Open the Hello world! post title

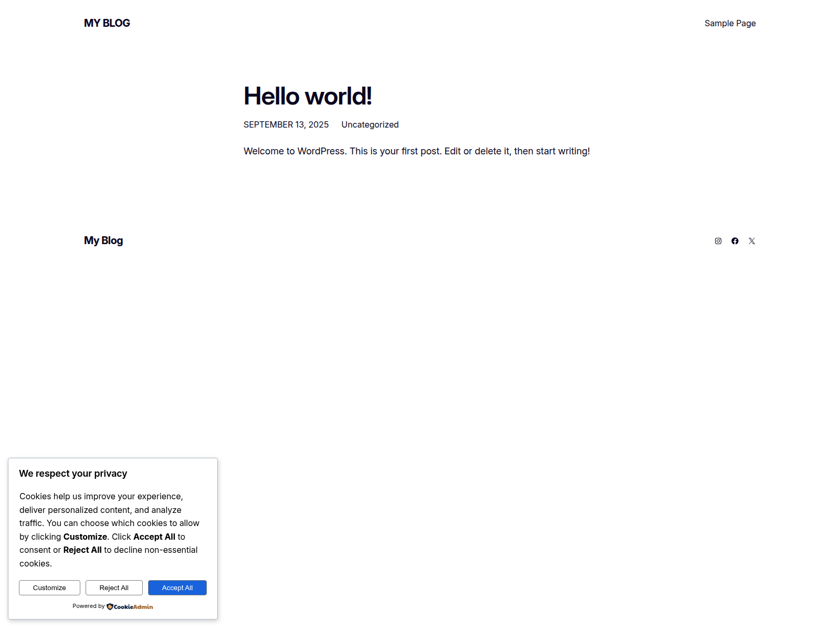[x=308, y=96]
